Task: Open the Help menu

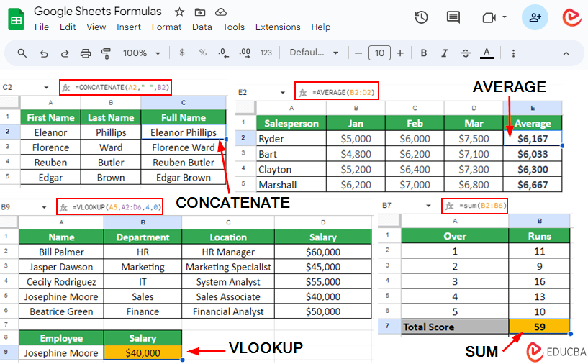Action: pyautogui.click(x=321, y=27)
